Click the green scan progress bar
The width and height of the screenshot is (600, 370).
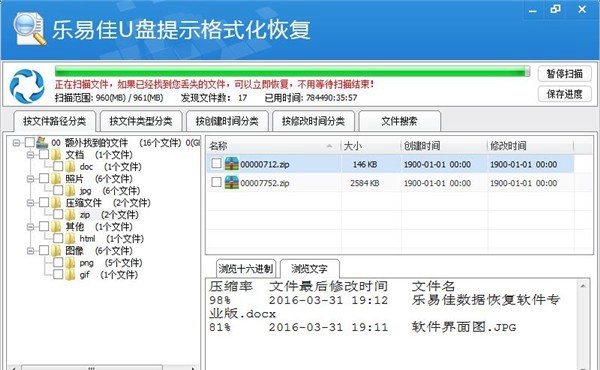tap(292, 71)
